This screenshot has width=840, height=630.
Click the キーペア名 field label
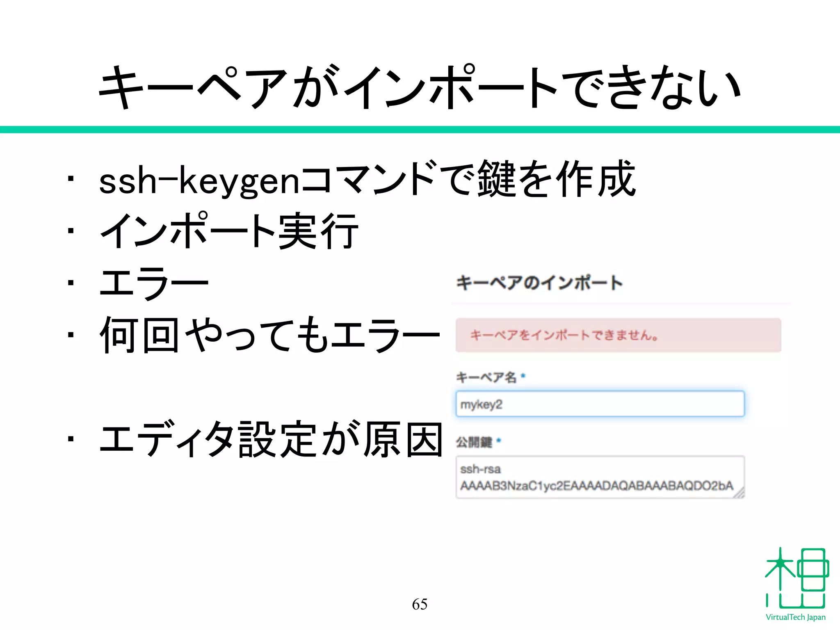pos(486,377)
